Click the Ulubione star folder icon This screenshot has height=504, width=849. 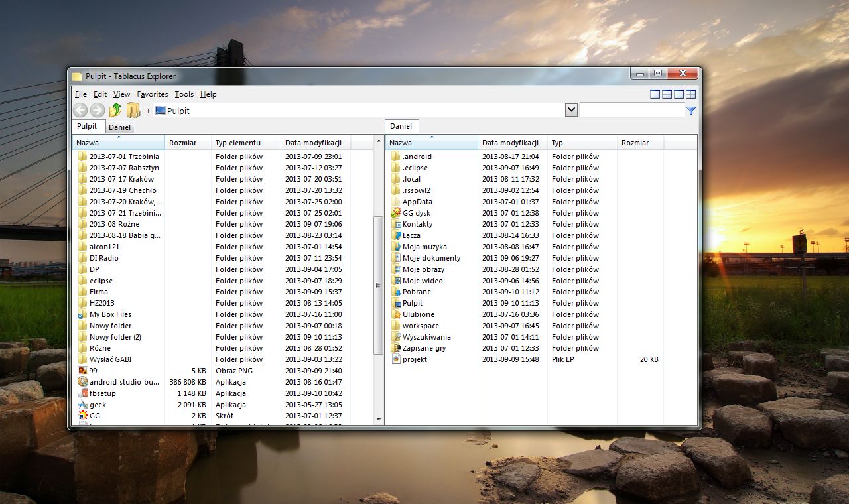[x=396, y=314]
